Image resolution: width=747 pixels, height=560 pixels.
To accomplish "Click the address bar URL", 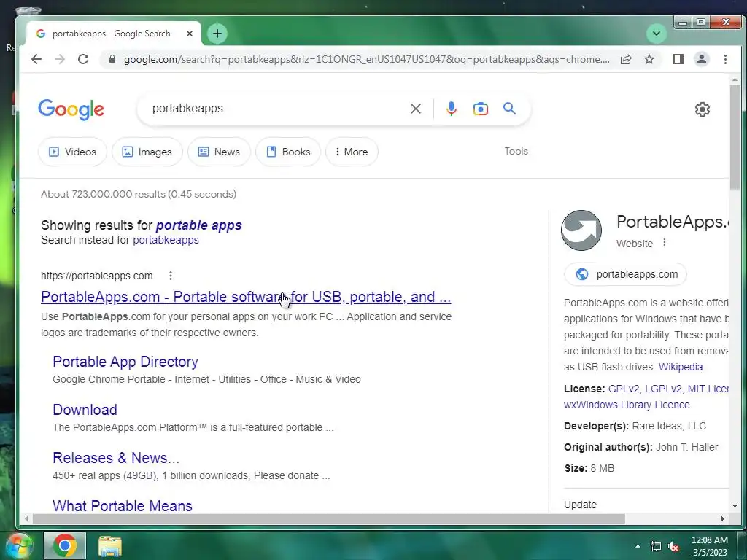I will (x=366, y=59).
